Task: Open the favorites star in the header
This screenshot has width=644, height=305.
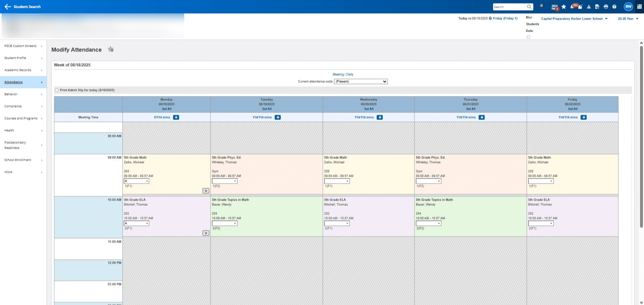Action: click(x=563, y=7)
